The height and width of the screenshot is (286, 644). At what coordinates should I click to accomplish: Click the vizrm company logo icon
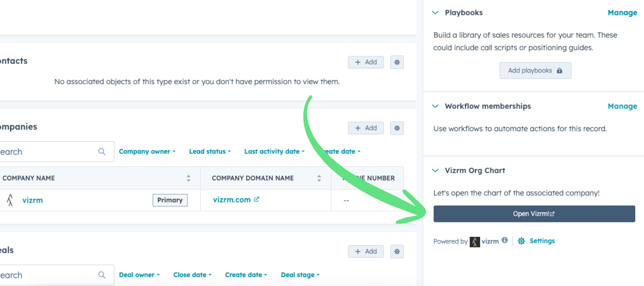[x=10, y=200]
